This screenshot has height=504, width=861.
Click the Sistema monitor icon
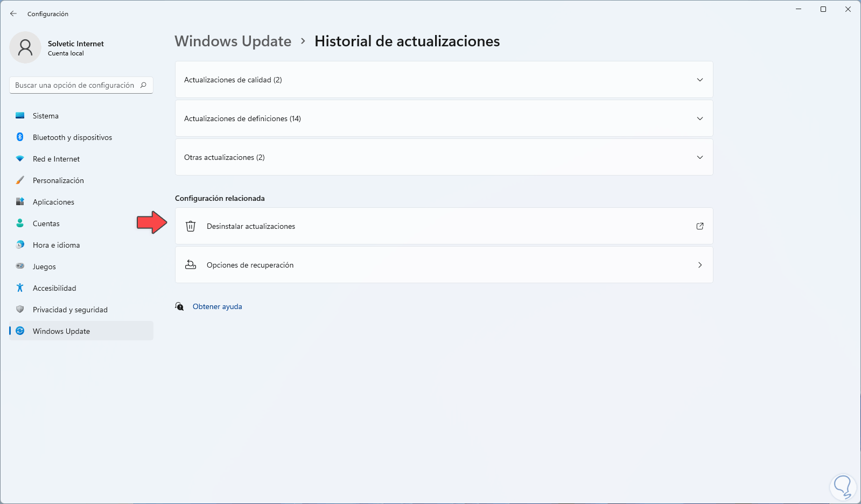coord(20,116)
